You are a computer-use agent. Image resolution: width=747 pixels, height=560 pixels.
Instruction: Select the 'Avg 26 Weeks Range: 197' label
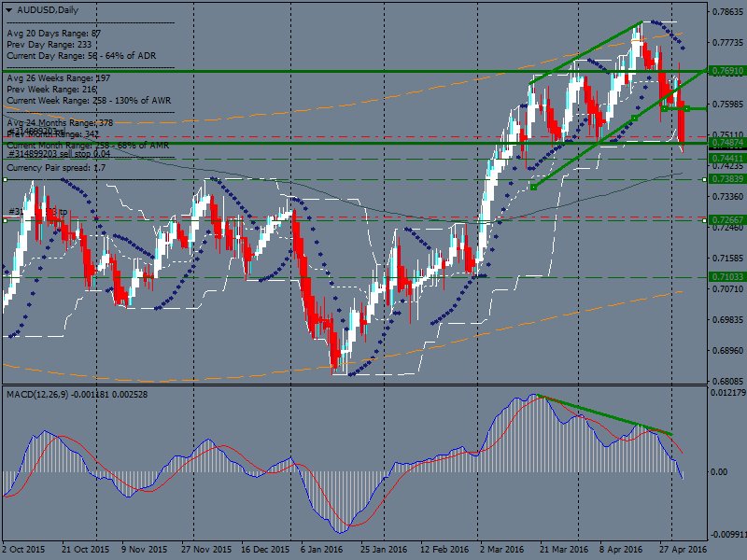click(x=58, y=78)
